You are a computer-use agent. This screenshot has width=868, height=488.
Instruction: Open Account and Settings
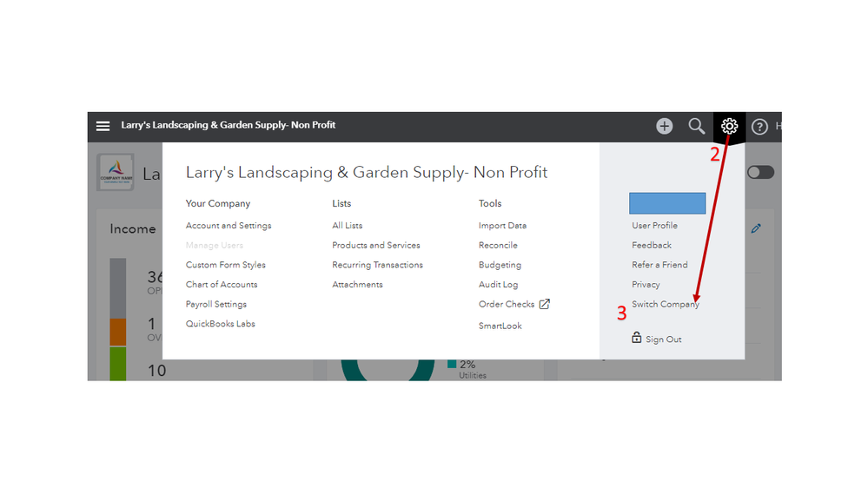[x=229, y=226]
